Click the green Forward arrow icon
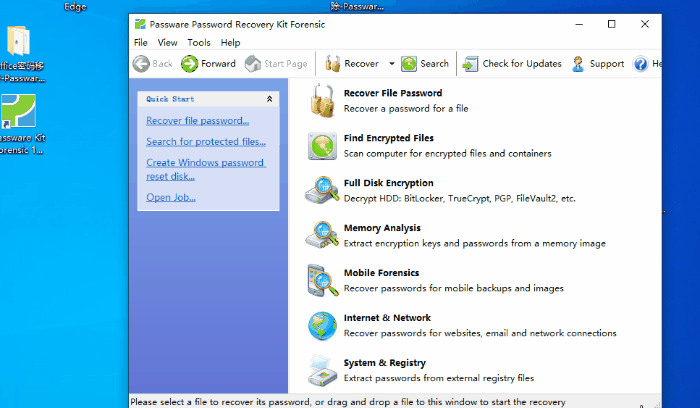This screenshot has height=408, width=700. [x=189, y=64]
